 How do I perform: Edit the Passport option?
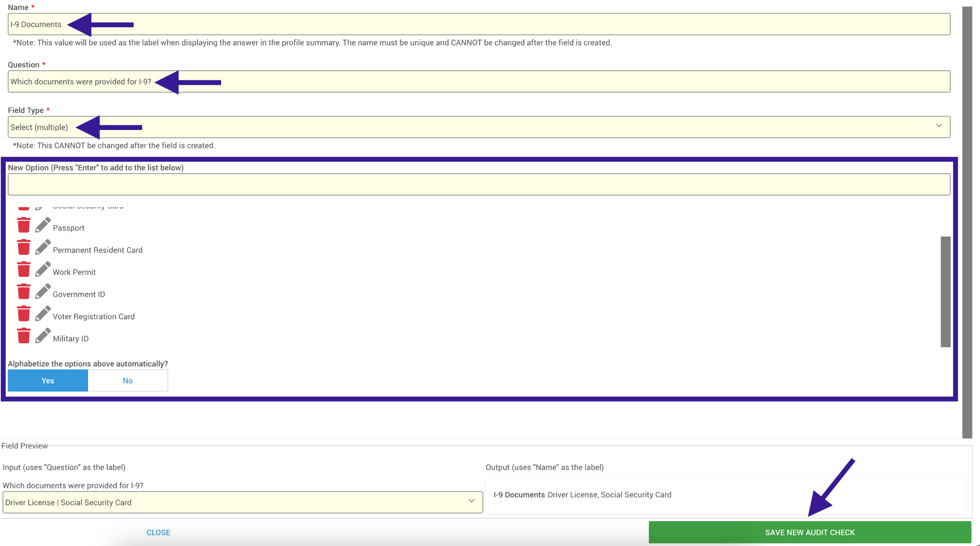tap(43, 225)
